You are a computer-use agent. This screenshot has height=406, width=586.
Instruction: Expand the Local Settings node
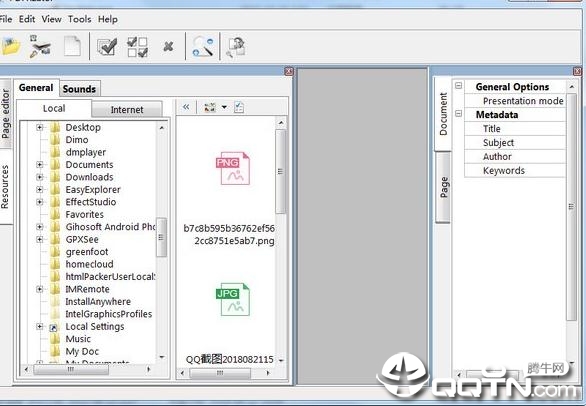pyautogui.click(x=40, y=326)
